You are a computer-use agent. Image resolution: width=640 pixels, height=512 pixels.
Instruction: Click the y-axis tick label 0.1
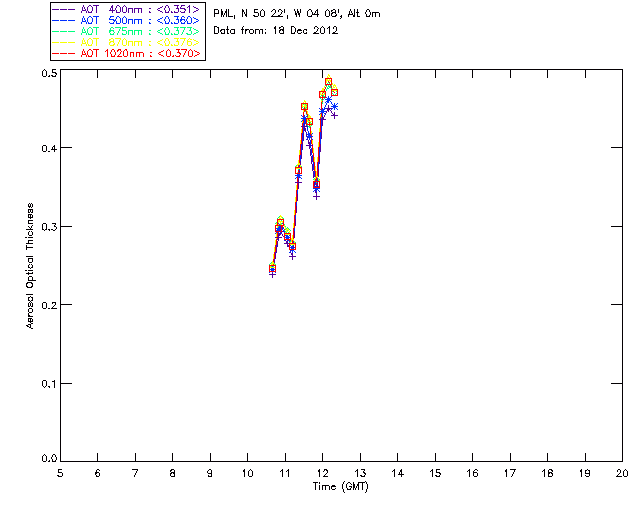(x=48, y=383)
